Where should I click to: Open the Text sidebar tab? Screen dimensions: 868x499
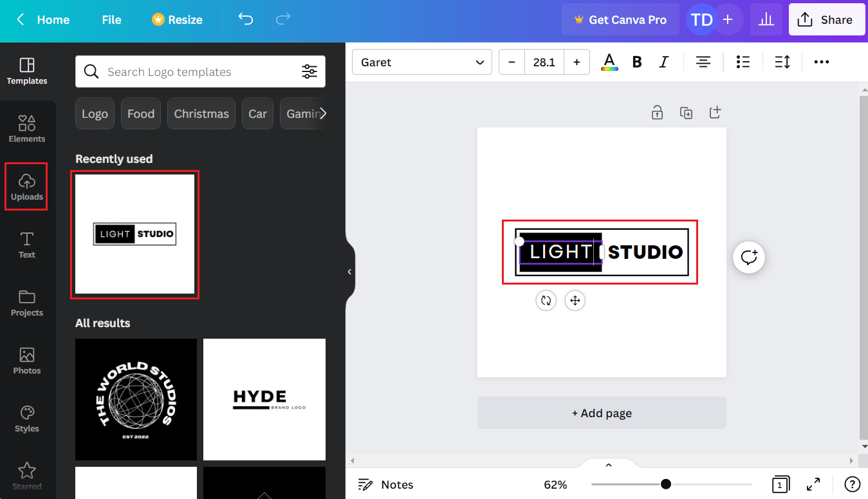pyautogui.click(x=27, y=245)
